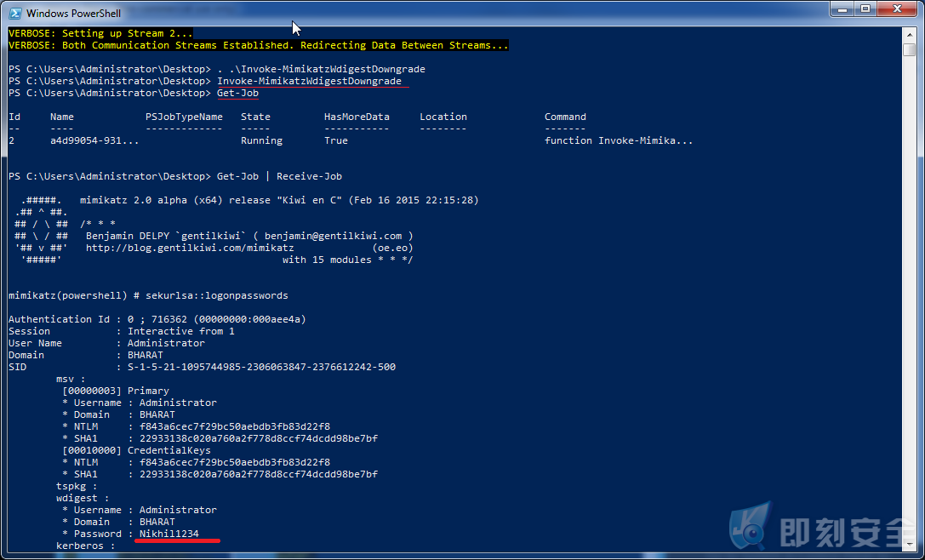Click the 'Both Communication Streams Established' line
Screen dimensions: 925x560
[259, 45]
